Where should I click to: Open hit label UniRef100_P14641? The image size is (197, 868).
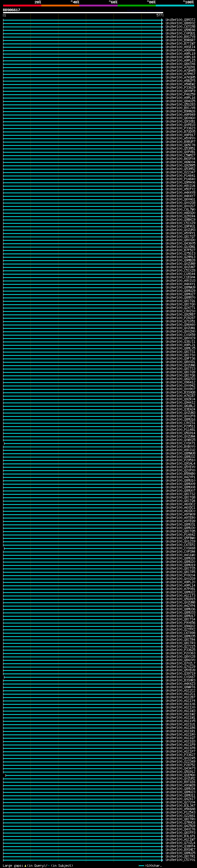180,176
